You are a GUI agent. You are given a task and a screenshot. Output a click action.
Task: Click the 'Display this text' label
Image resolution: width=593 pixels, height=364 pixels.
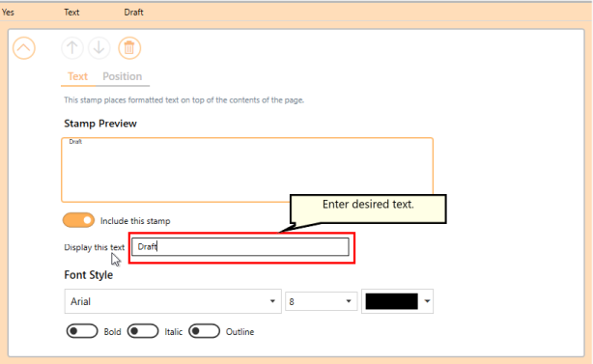(95, 247)
